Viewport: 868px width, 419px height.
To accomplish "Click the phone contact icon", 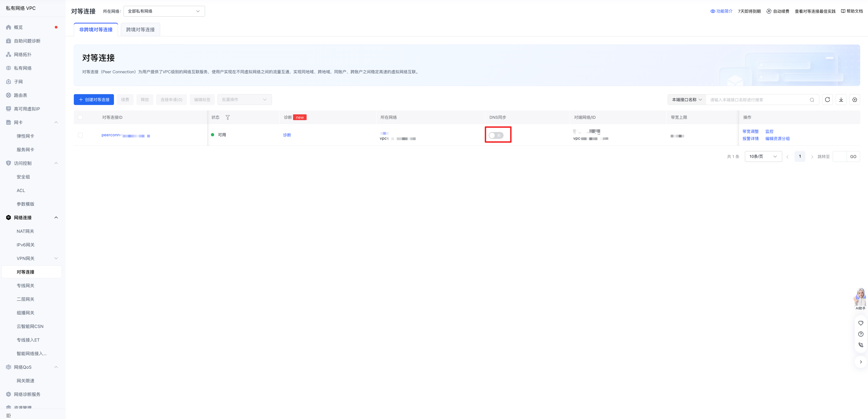I will (x=861, y=345).
